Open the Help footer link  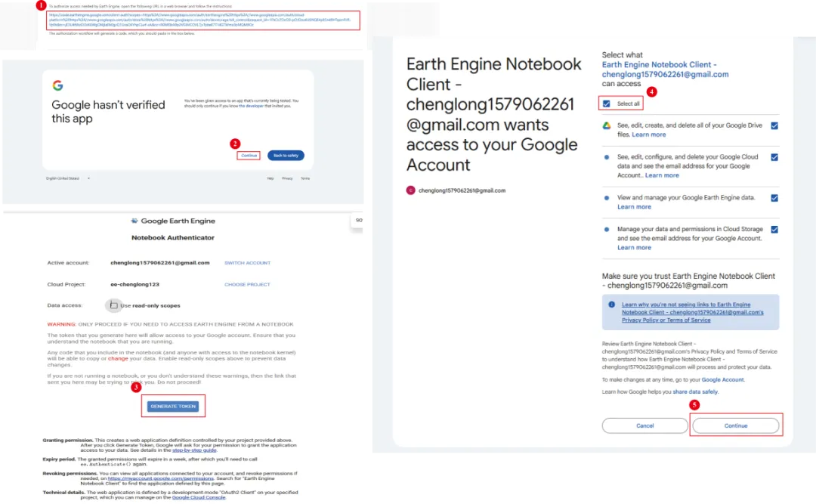(270, 178)
